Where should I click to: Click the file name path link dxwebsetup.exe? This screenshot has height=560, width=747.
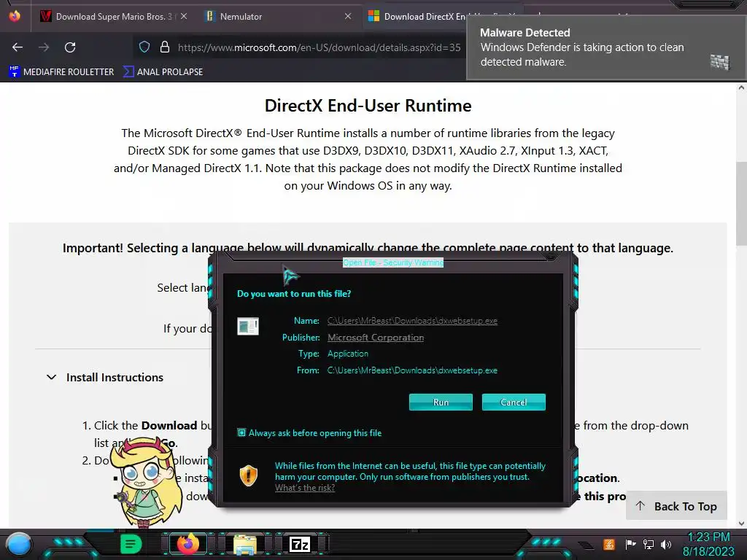click(x=412, y=321)
